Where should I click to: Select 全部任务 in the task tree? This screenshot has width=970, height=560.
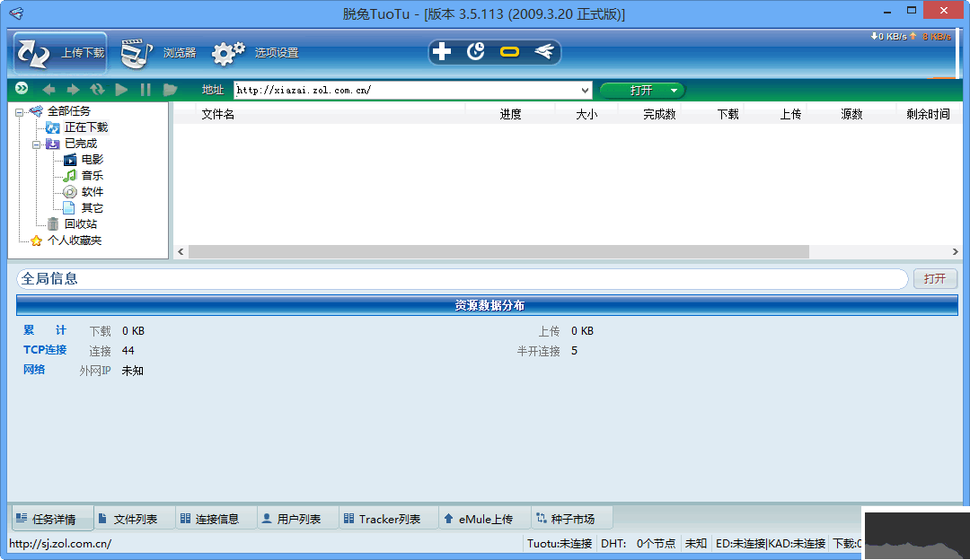pyautogui.click(x=68, y=111)
